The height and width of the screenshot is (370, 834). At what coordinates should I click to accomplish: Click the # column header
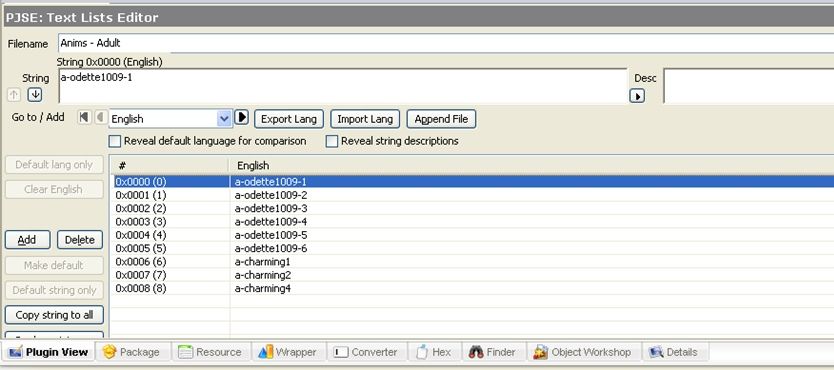coord(169,165)
